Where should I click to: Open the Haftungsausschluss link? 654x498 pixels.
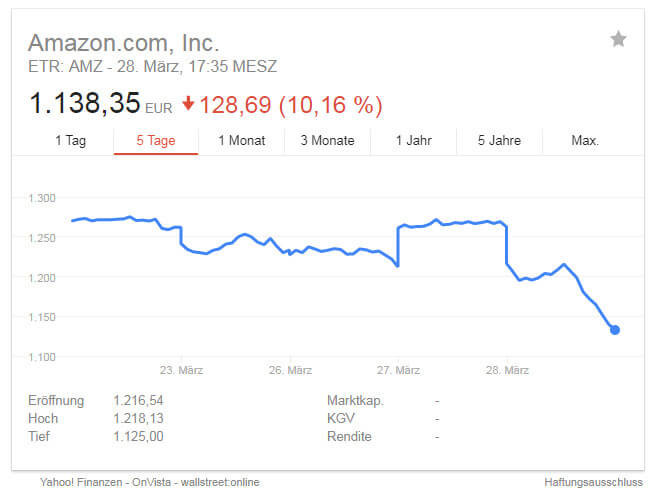[594, 482]
